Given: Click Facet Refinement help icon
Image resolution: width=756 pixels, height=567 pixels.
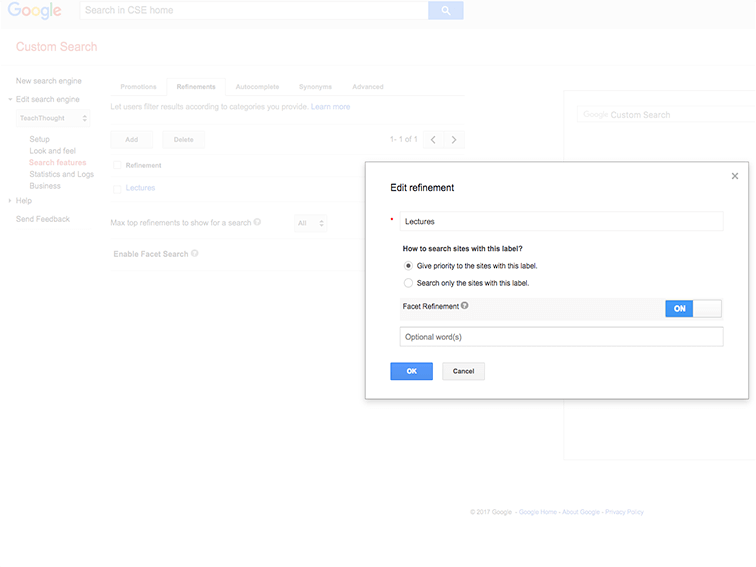Looking at the screenshot, I should point(465,306).
